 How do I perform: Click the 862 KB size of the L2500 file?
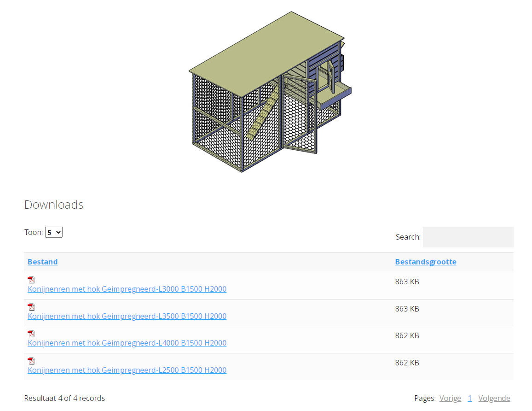pos(407,363)
